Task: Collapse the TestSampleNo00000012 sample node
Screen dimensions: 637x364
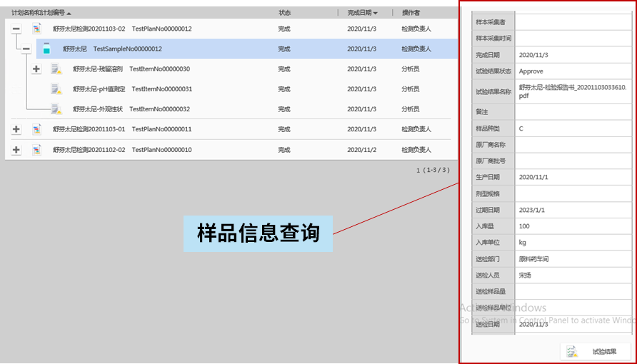Action: pos(26,49)
